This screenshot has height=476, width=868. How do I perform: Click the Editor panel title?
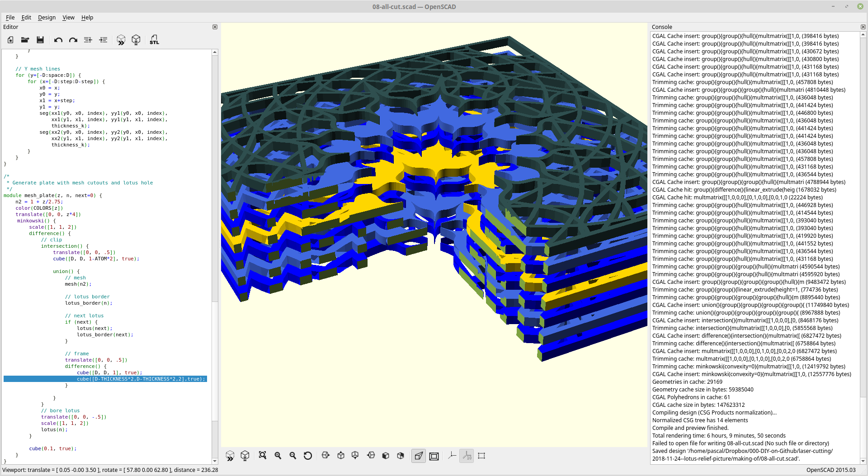11,27
